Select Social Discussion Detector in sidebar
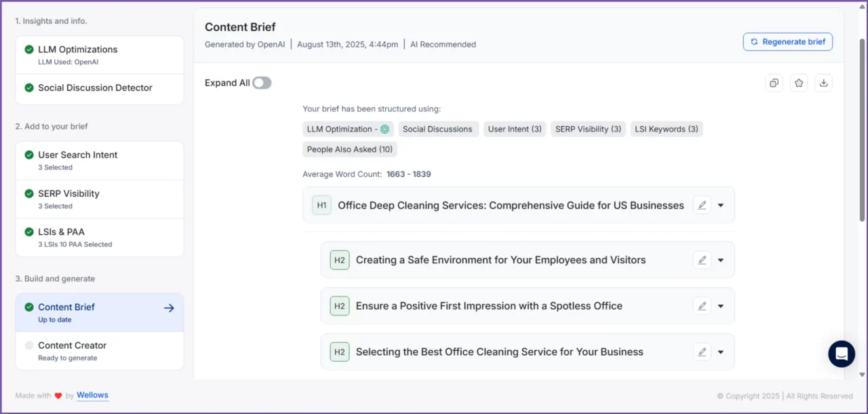868x414 pixels. pyautogui.click(x=99, y=88)
